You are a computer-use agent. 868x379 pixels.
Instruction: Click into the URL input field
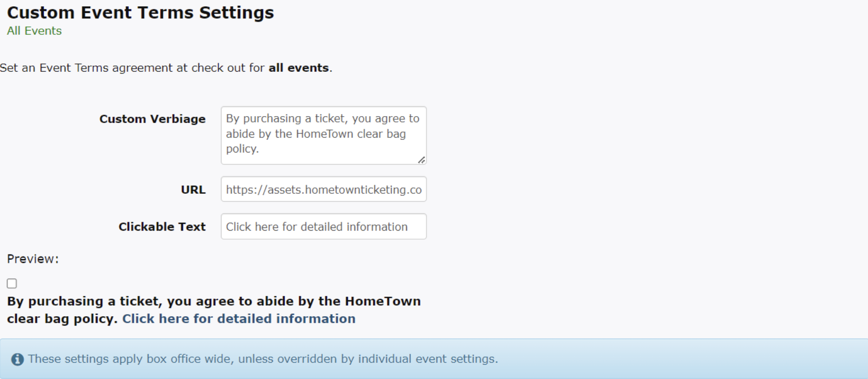323,189
